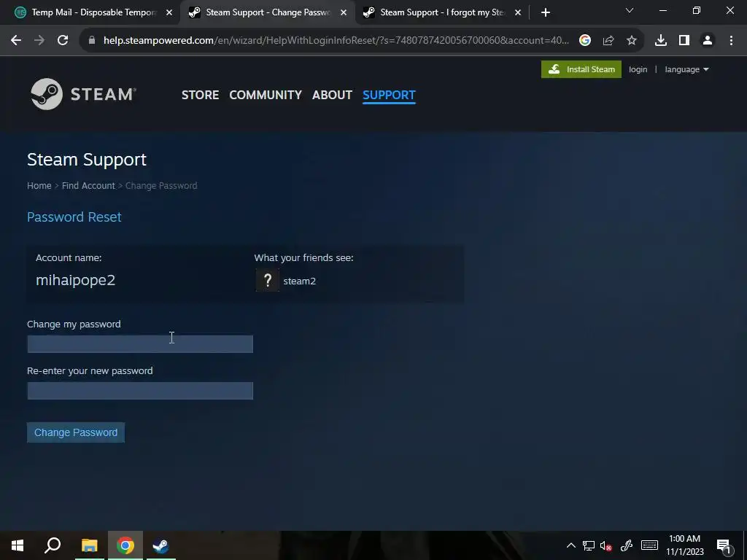Open the Chrome three-dot menu
The height and width of the screenshot is (560, 747).
[731, 41]
